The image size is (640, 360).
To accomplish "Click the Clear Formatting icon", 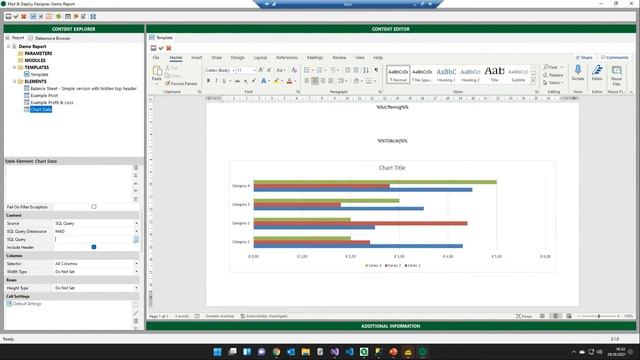I will point(294,70).
